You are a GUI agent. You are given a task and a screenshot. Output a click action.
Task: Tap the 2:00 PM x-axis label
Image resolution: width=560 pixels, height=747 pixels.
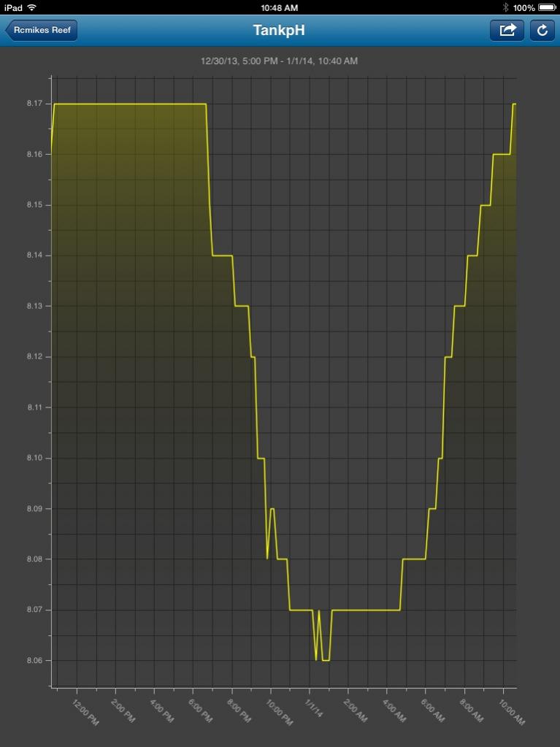[124, 710]
